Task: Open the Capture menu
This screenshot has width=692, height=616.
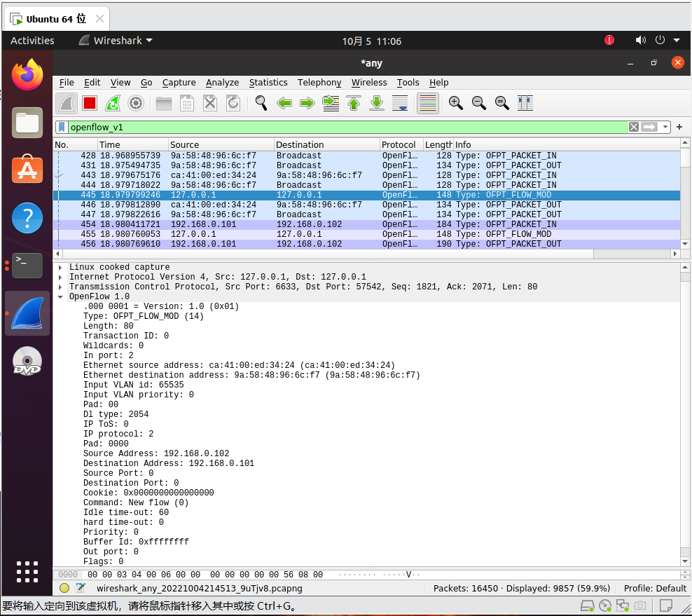Action: click(179, 83)
